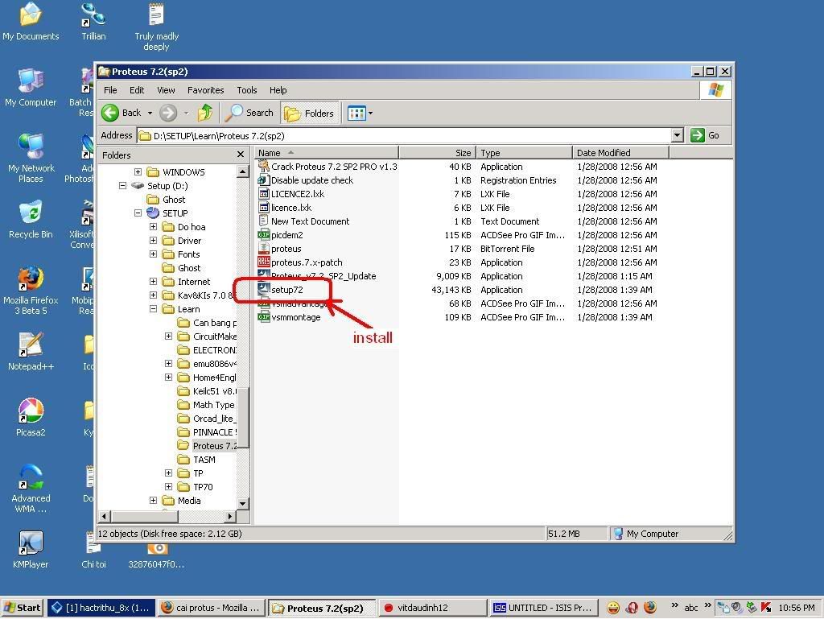
Task: Switch to vitdaudinh12 taskbar window
Action: (431, 608)
